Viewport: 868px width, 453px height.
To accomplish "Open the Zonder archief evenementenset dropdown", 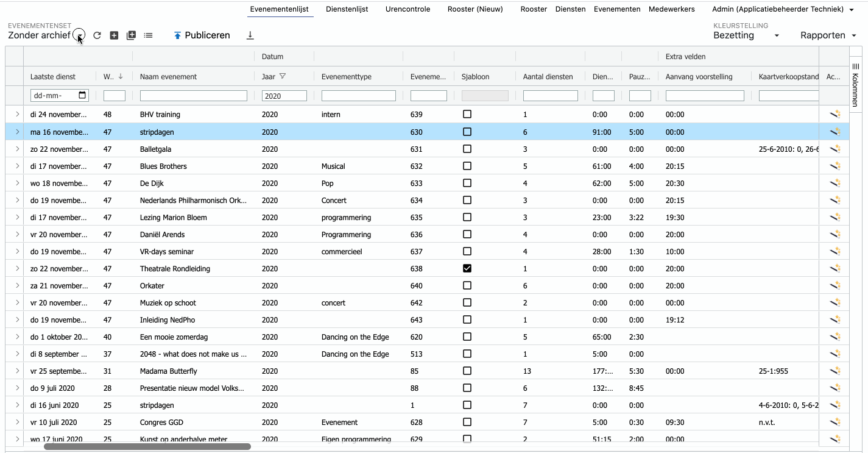I will pyautogui.click(x=80, y=36).
